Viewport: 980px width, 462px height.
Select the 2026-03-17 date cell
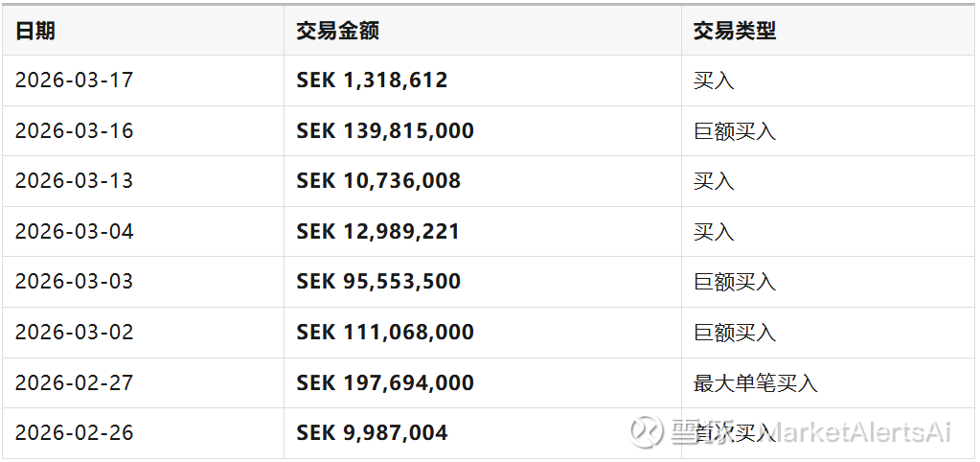[74, 81]
